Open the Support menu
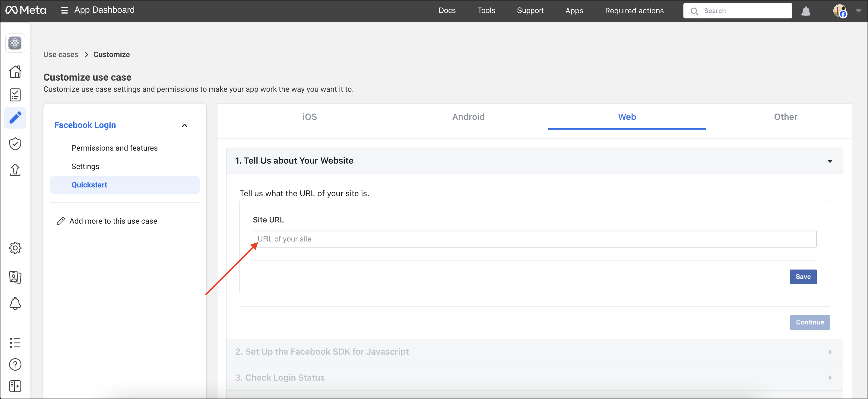 530,11
